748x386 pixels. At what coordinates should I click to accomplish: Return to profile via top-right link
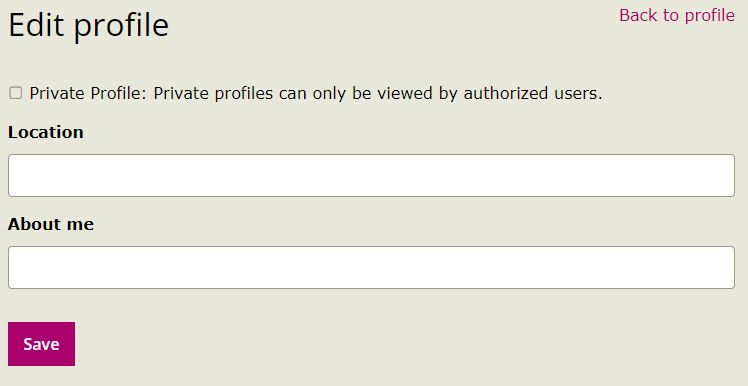pyautogui.click(x=676, y=15)
